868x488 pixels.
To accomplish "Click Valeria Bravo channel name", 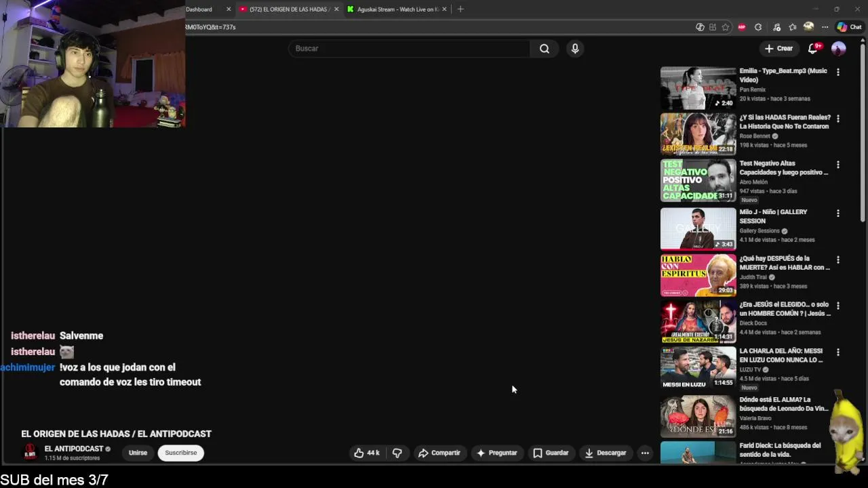I will coord(755,418).
